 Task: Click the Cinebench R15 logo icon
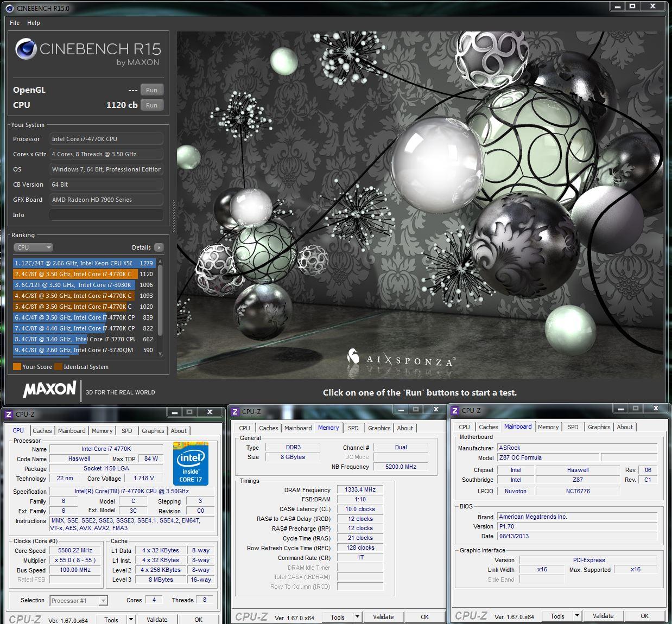click(x=26, y=49)
